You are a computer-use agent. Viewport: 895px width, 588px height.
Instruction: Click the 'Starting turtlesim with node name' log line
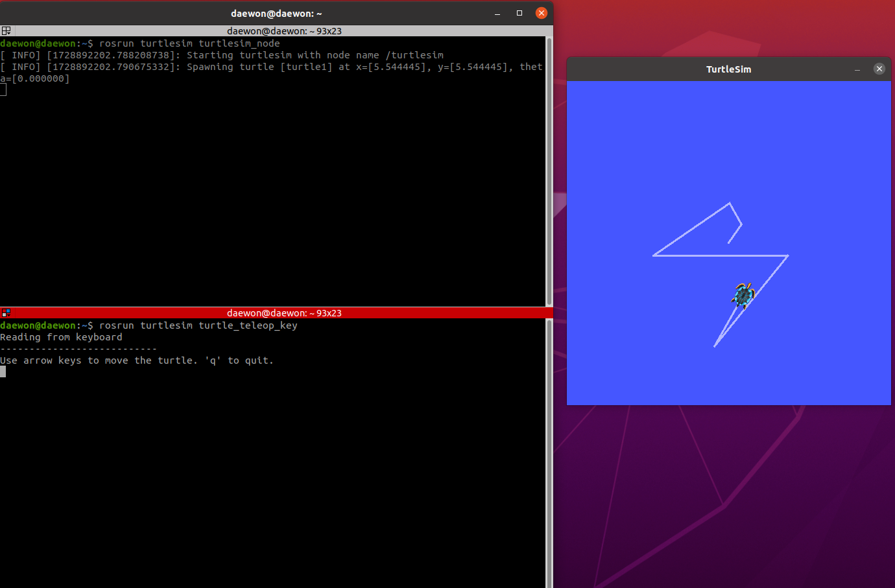tap(222, 55)
